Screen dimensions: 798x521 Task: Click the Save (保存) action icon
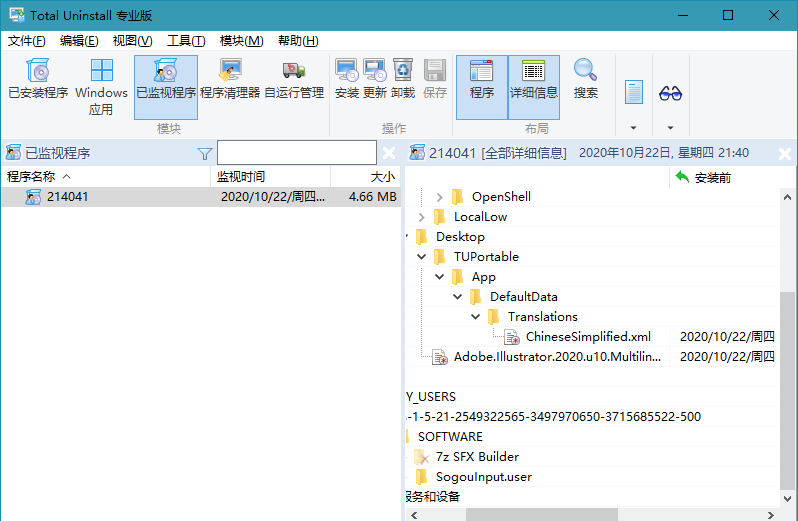coord(435,79)
